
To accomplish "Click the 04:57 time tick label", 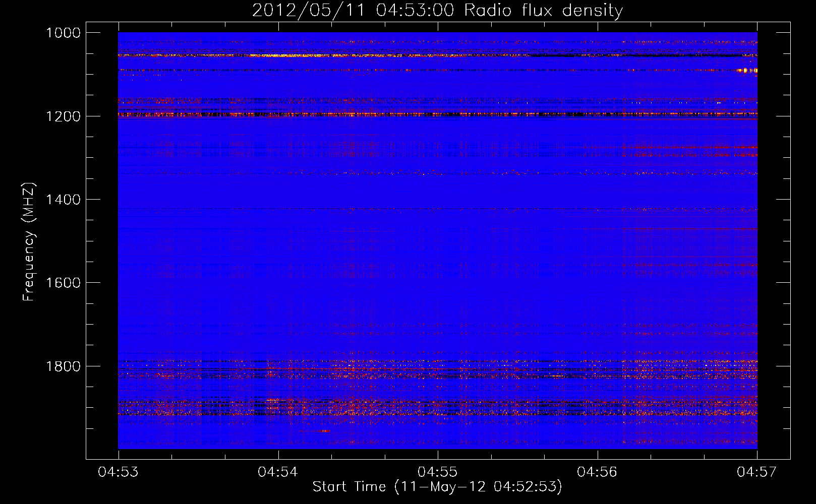I will [x=757, y=472].
